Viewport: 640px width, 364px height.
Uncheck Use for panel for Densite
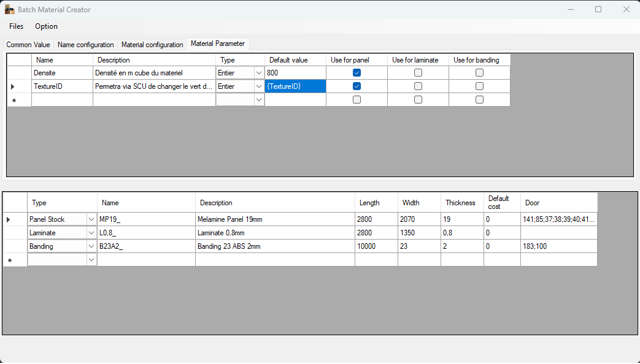(357, 72)
